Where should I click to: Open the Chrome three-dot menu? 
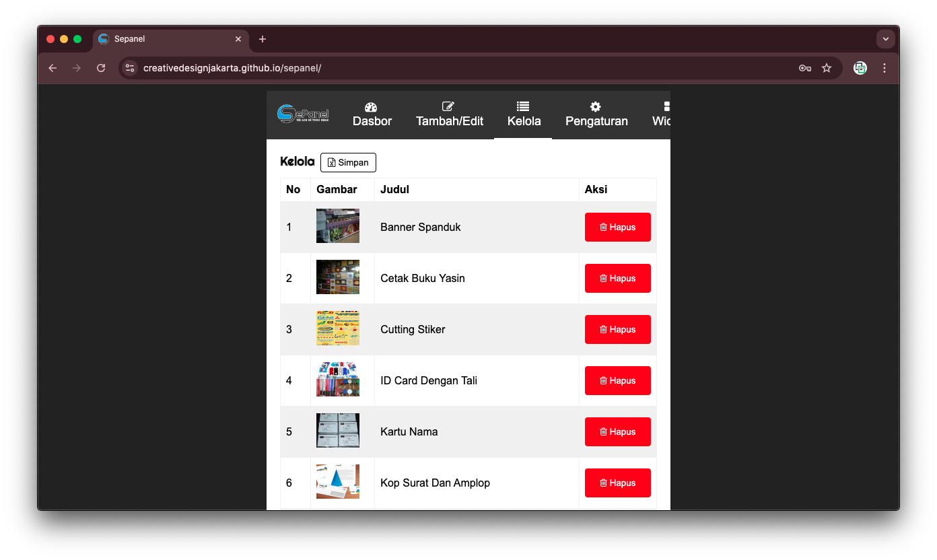pos(884,68)
